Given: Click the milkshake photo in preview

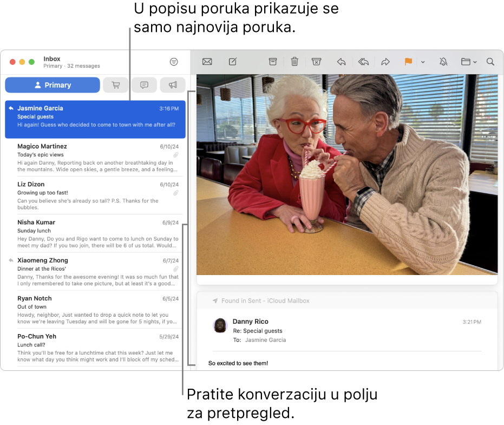Looking at the screenshot, I should [347, 174].
